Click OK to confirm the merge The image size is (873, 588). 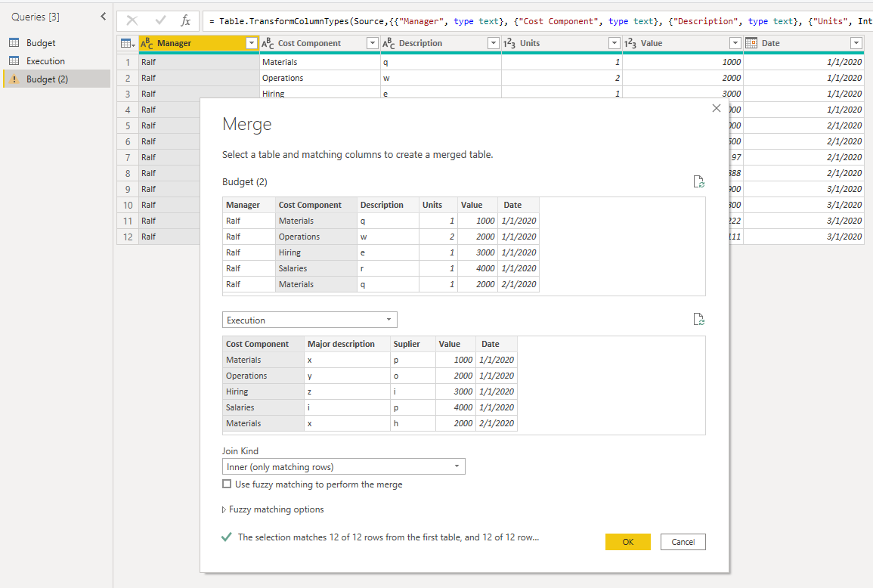click(628, 542)
